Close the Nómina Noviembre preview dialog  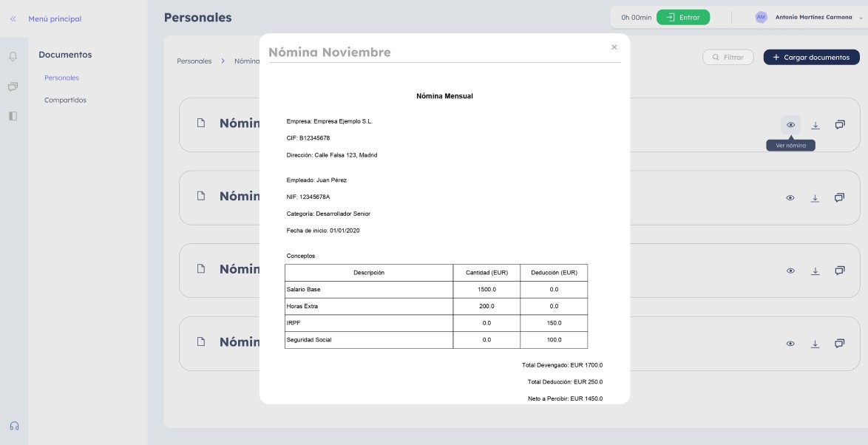[614, 47]
